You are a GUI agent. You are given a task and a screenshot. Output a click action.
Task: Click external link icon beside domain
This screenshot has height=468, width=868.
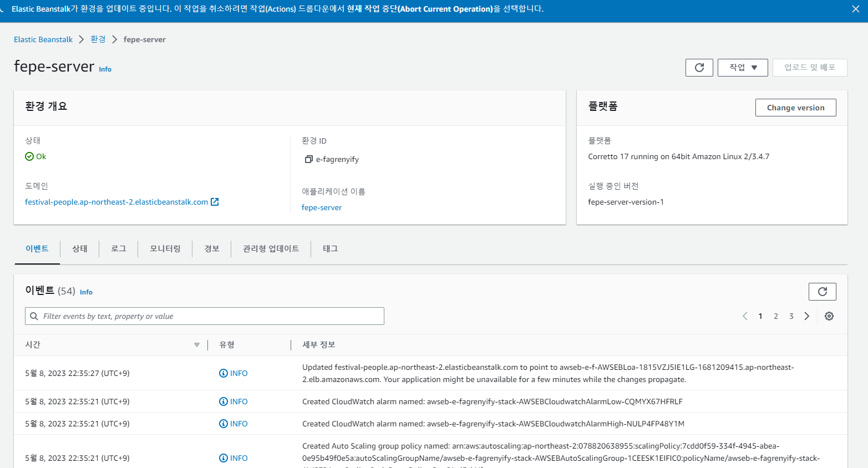(215, 202)
